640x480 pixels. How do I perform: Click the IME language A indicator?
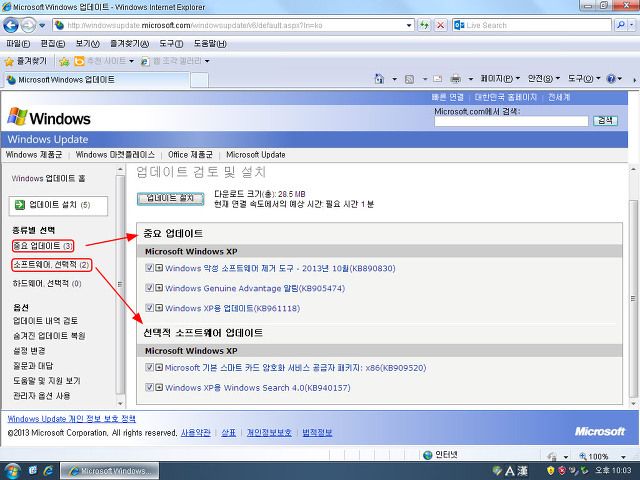click(x=510, y=471)
